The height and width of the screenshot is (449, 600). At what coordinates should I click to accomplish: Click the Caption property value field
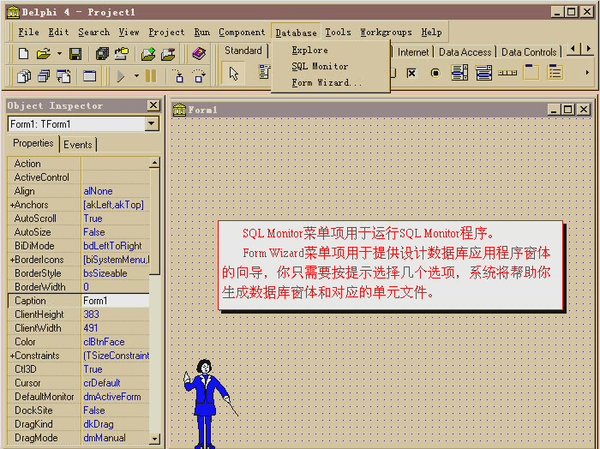pyautogui.click(x=114, y=300)
